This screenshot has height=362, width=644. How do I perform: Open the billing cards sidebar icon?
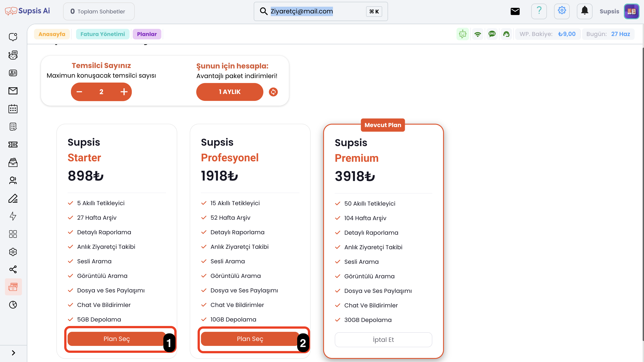13,287
